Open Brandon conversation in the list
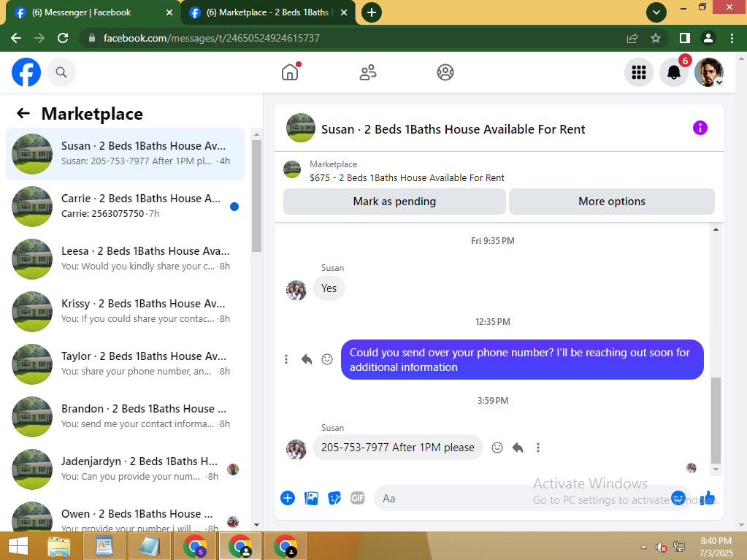 (126, 417)
